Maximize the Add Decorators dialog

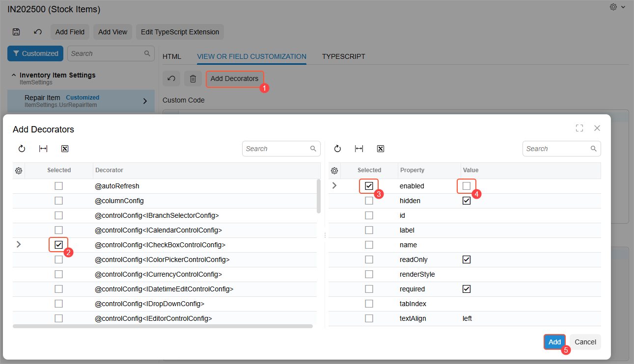(x=579, y=128)
